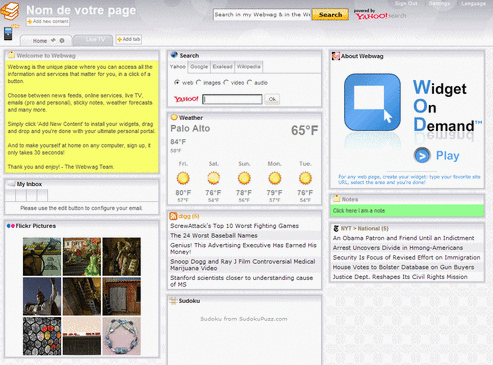Click the Ok button in Search widget
Viewport: 493px width, 365px height.
coord(272,99)
